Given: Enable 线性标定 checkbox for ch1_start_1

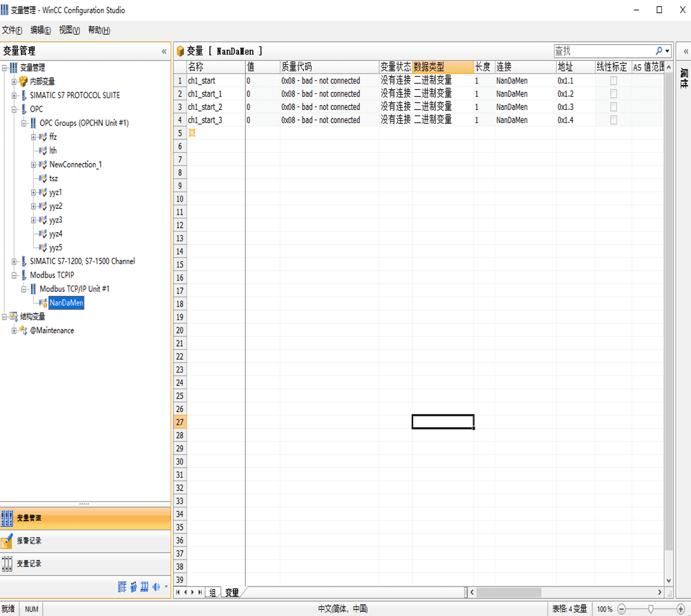Looking at the screenshot, I should pos(613,94).
